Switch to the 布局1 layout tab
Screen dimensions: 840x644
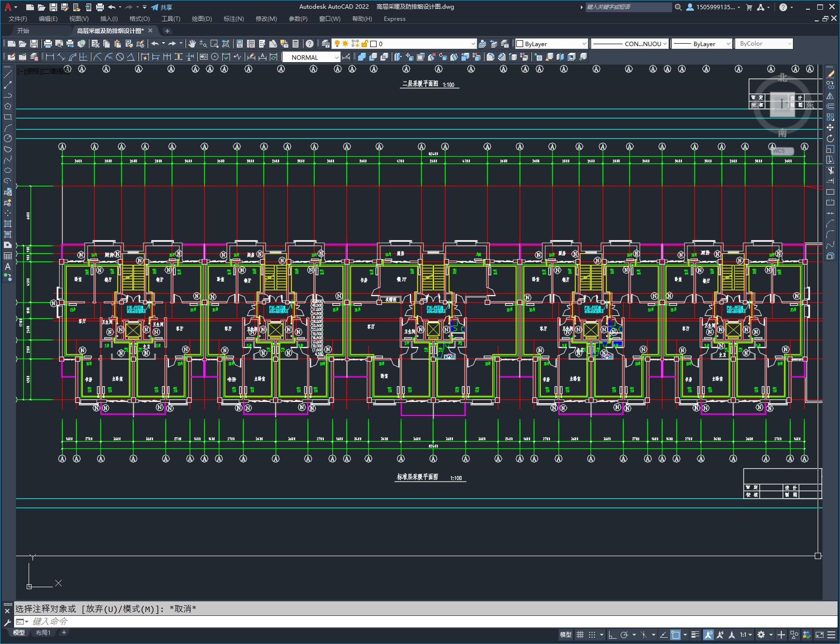pos(43,632)
